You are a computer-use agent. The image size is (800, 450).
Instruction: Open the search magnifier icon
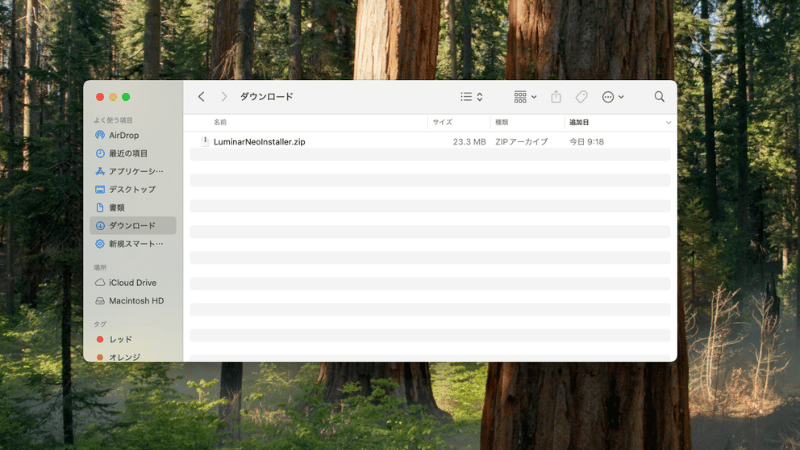pyautogui.click(x=659, y=97)
